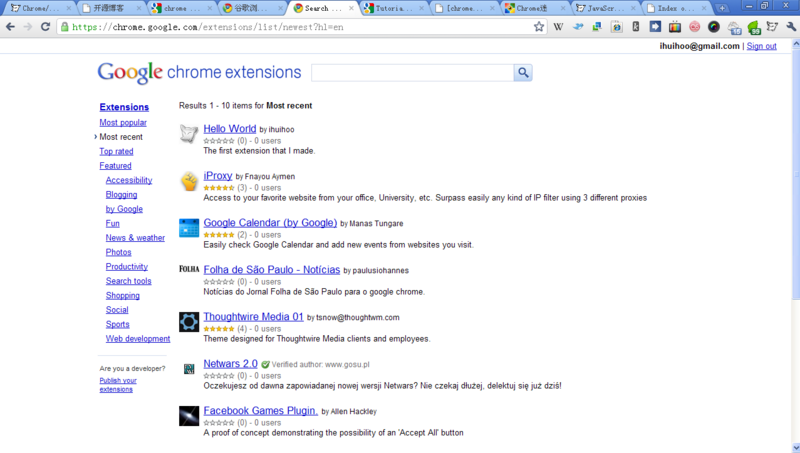Open the Blogging category
800x453 pixels.
pos(121,194)
